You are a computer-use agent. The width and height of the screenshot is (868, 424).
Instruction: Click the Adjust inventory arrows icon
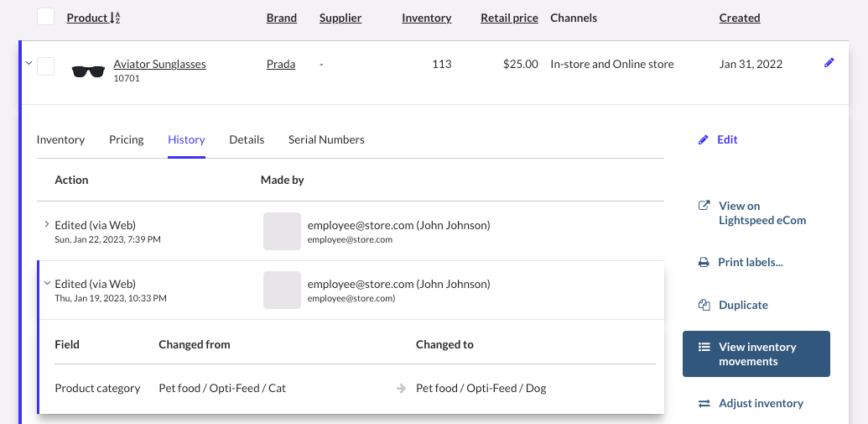point(704,404)
